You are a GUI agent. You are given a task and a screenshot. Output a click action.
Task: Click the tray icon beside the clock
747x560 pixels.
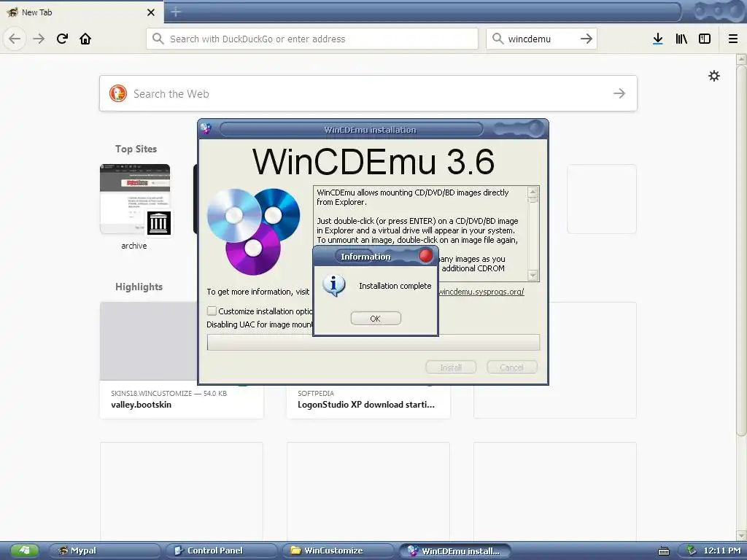(x=692, y=551)
